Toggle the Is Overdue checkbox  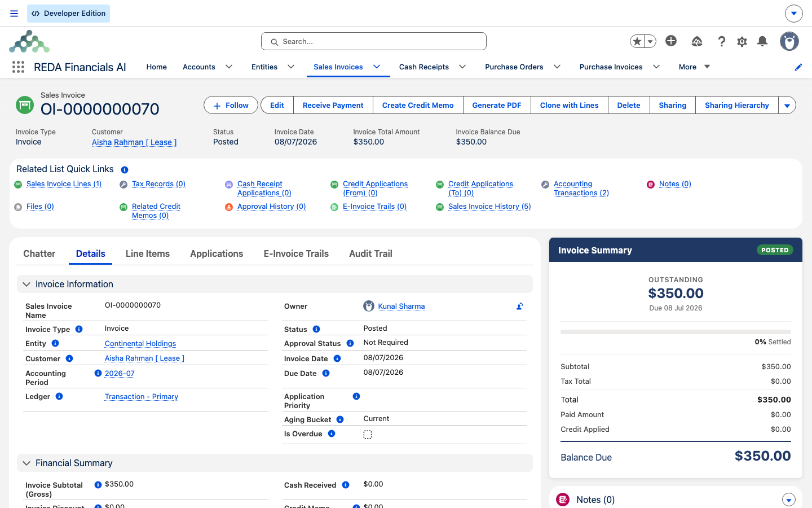pyautogui.click(x=368, y=435)
